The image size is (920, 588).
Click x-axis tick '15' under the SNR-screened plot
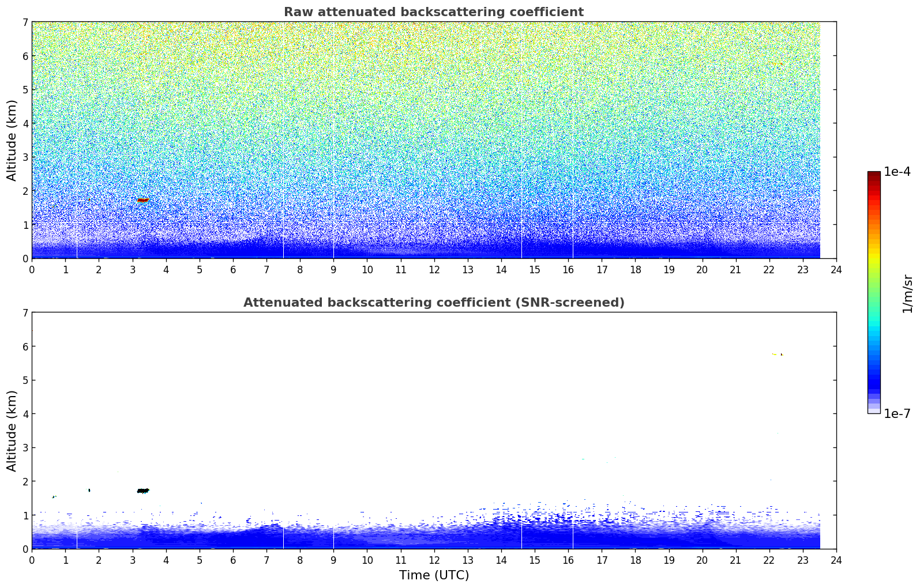tap(535, 560)
